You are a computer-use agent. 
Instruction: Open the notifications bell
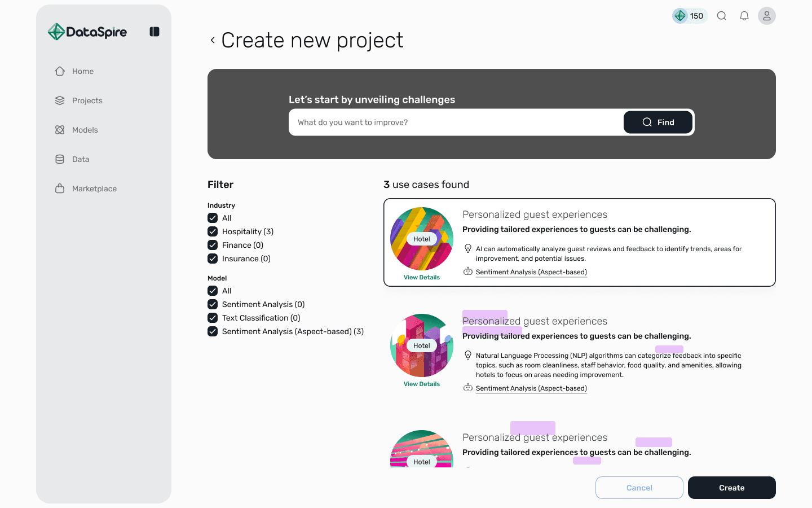pyautogui.click(x=744, y=16)
